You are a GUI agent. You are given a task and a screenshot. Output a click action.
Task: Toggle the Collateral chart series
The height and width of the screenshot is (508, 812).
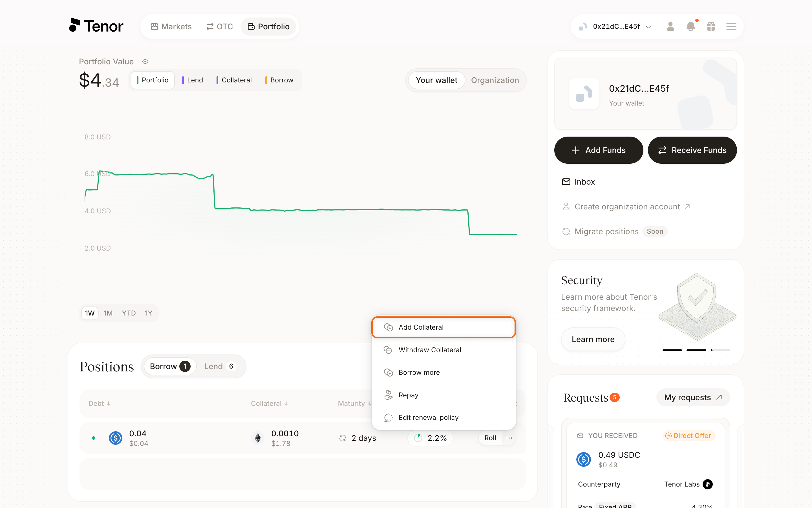point(234,80)
